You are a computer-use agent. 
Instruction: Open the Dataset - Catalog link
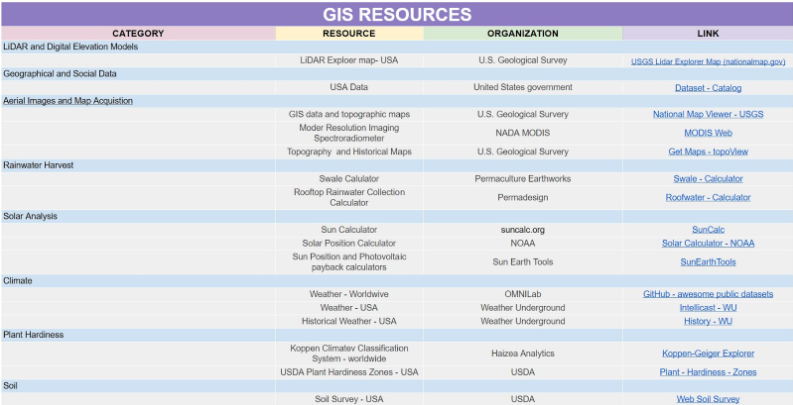708,88
